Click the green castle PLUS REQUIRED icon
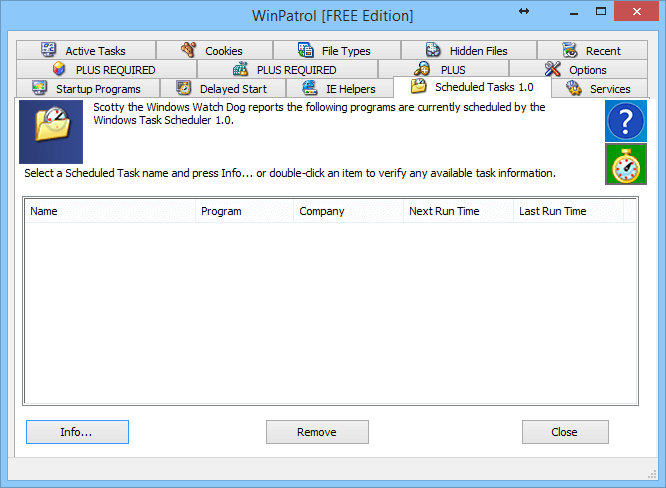The image size is (666, 488). [240, 68]
